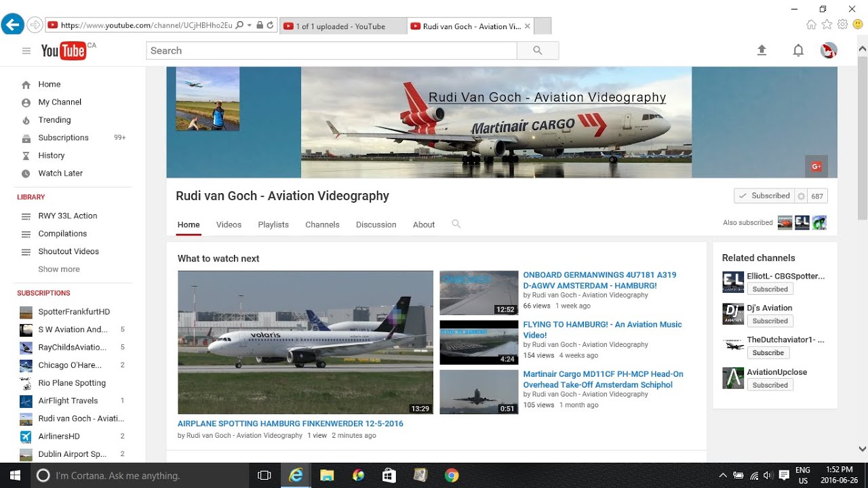Open Windows Start menu
This screenshot has height=488, width=868.
pos(15,476)
